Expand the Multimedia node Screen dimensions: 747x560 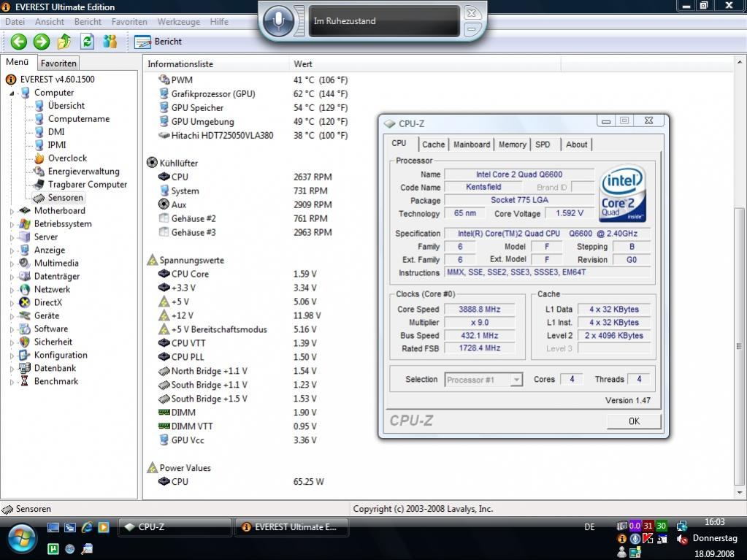tap(12, 264)
